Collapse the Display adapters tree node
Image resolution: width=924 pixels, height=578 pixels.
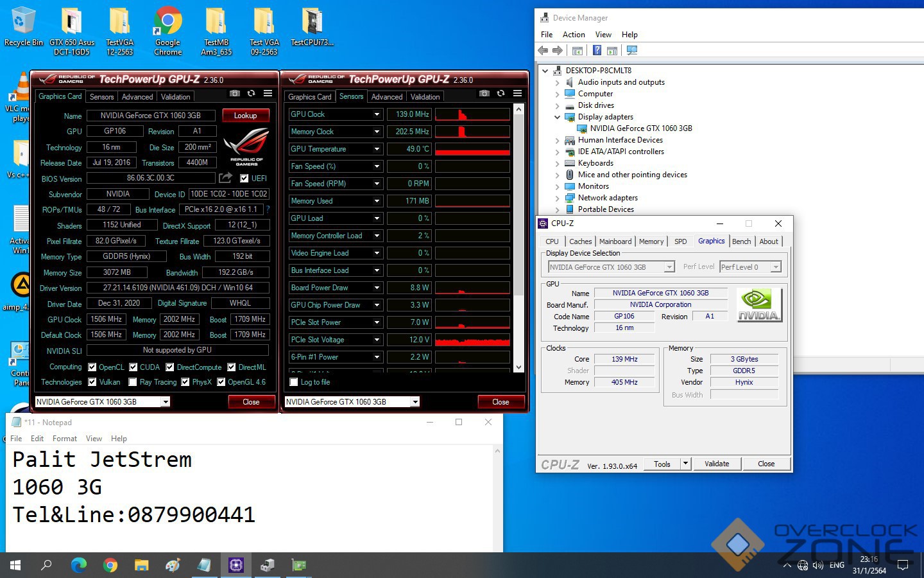point(557,117)
